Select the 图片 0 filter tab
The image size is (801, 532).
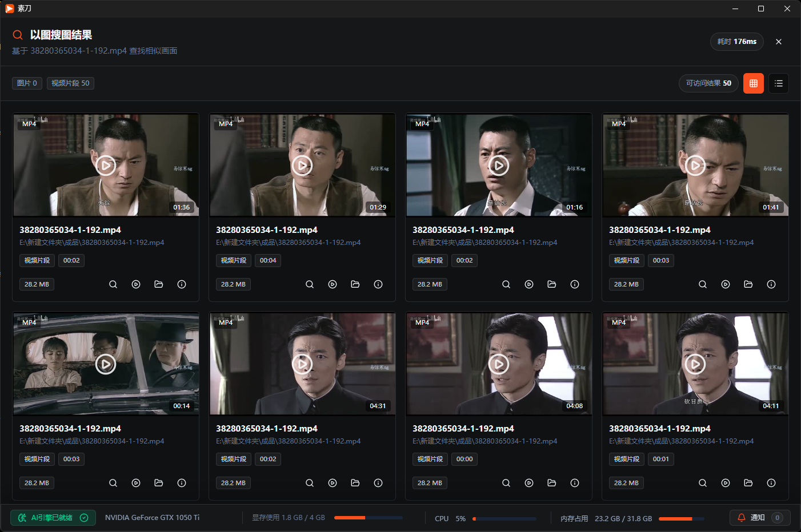pos(27,83)
